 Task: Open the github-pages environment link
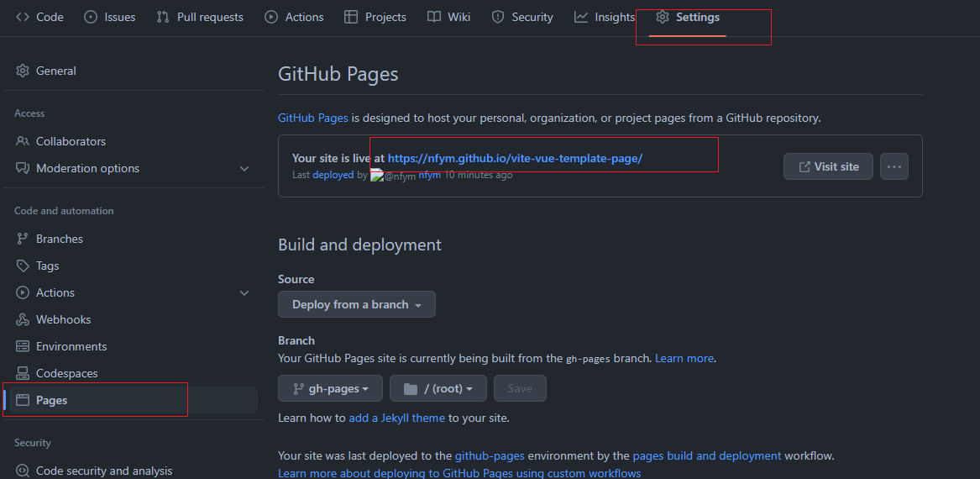pyautogui.click(x=490, y=455)
